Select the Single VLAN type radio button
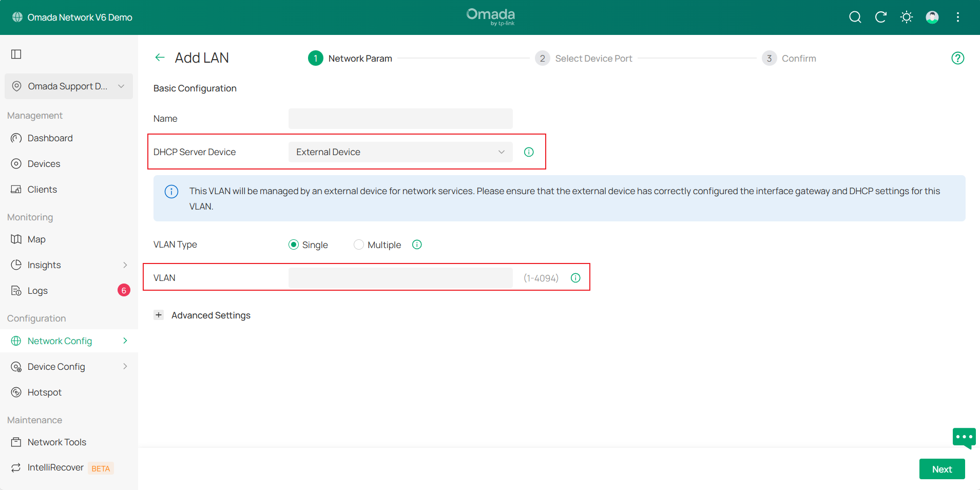The height and width of the screenshot is (490, 980). [x=294, y=244]
